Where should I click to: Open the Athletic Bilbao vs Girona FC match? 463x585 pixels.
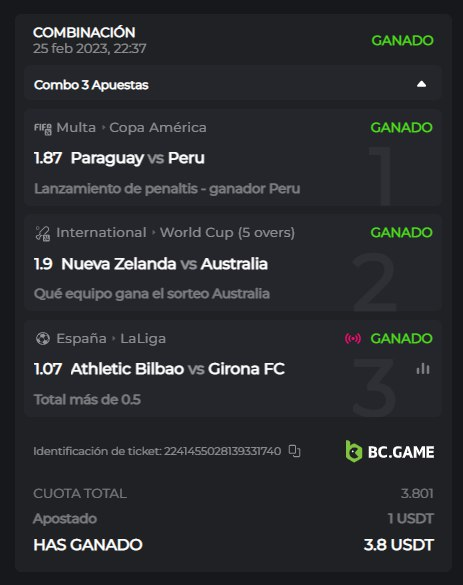pyautogui.click(x=178, y=369)
